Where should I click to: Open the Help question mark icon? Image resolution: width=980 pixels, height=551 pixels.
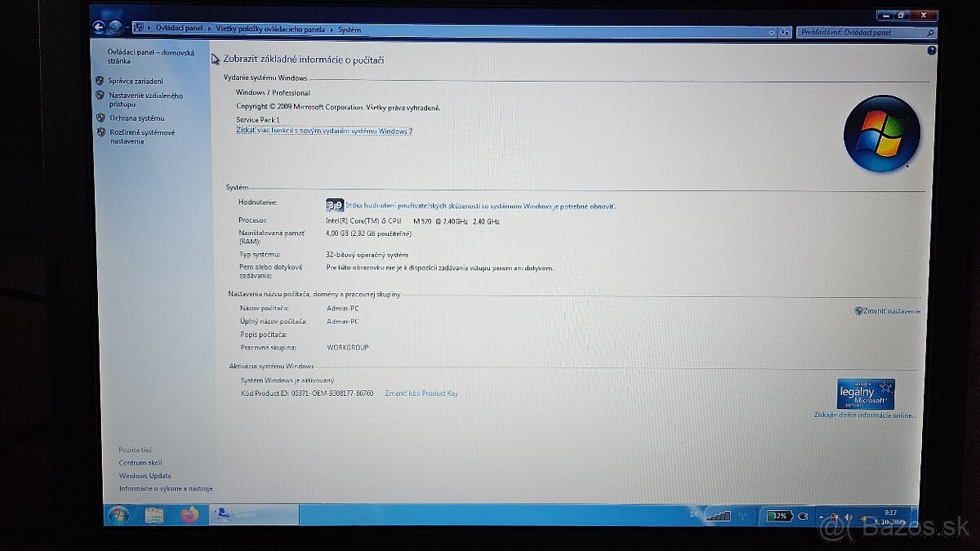(930, 50)
